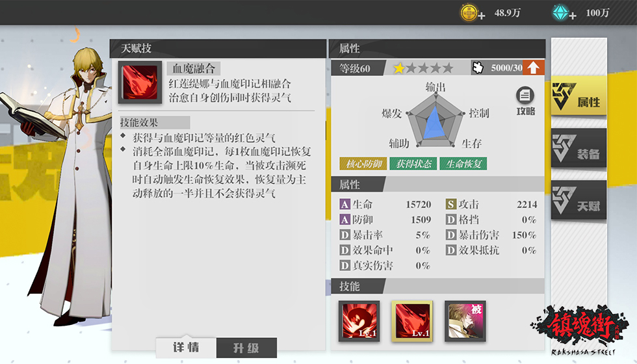The width and height of the screenshot is (637, 364).
Task: Click the star rating bar
Action: tap(423, 68)
